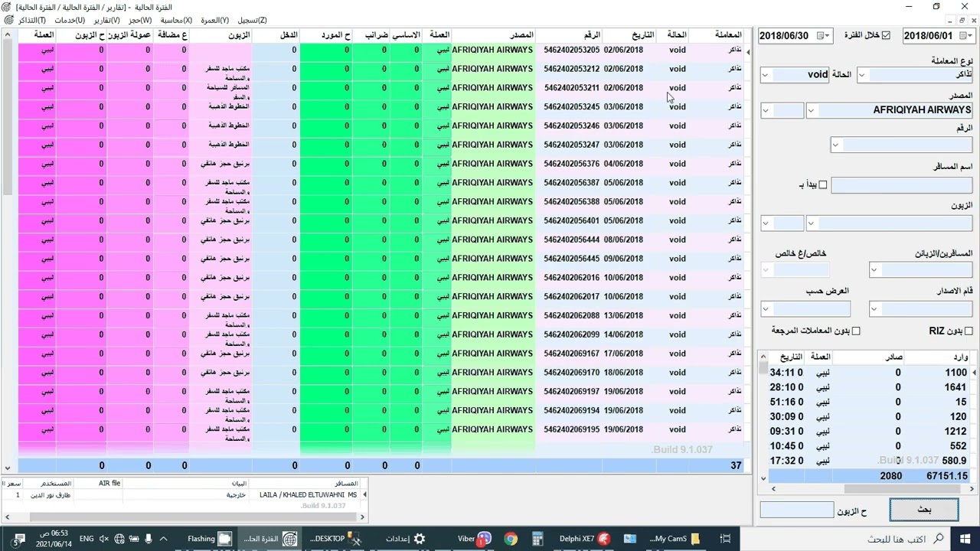Click the بحث search button

[924, 510]
